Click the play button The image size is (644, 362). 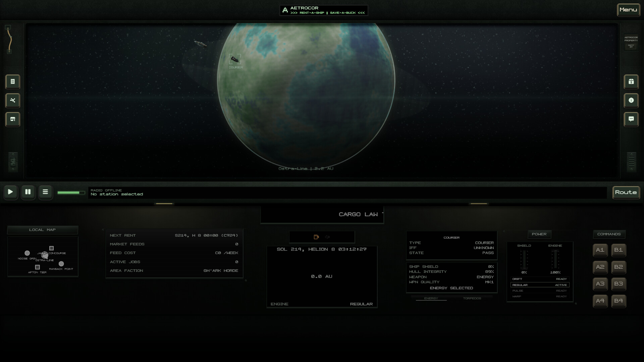point(10,192)
